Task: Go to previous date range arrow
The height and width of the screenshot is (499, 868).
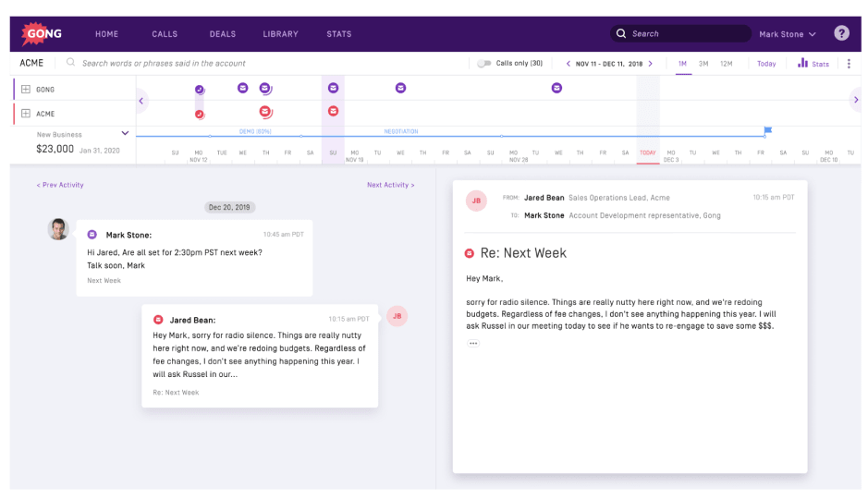Action: 568,64
